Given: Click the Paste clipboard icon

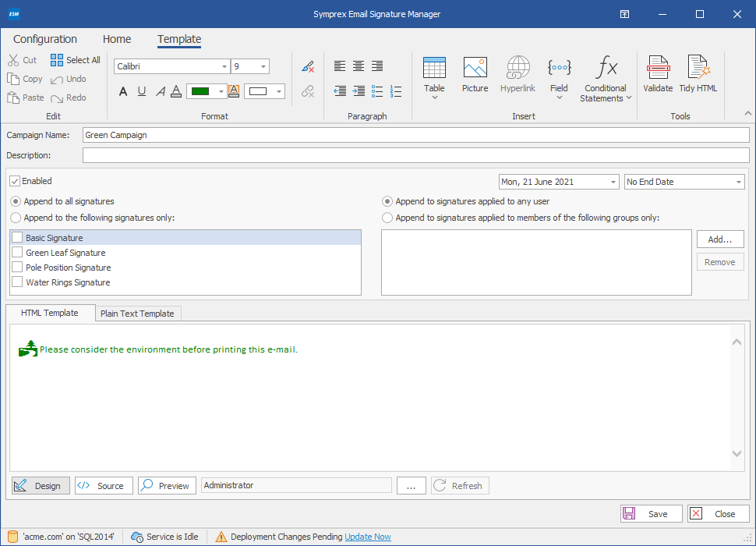Looking at the screenshot, I should point(13,97).
